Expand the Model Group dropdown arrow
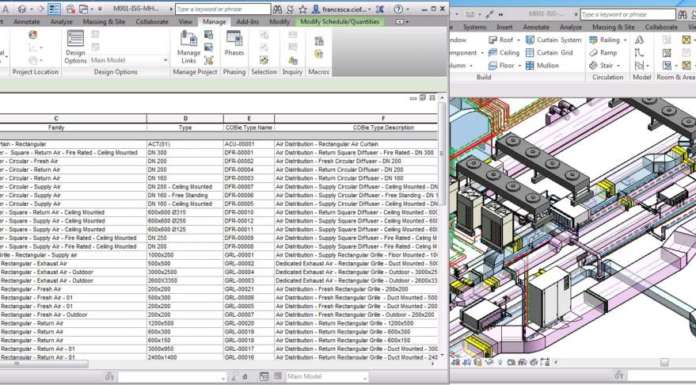696x385 pixels. tap(648, 66)
